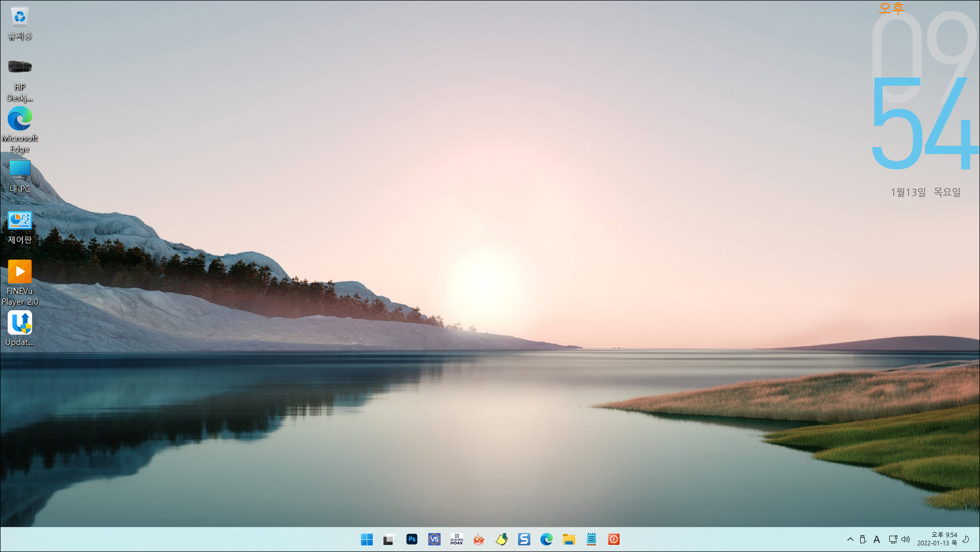Open the HOAX app on taskbar

[456, 539]
